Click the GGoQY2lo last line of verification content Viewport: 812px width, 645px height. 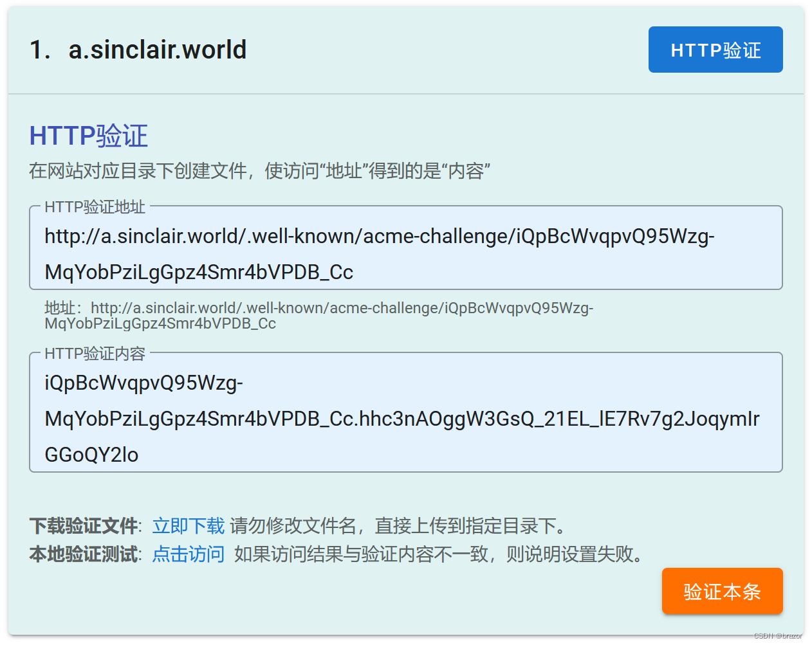[x=91, y=455]
